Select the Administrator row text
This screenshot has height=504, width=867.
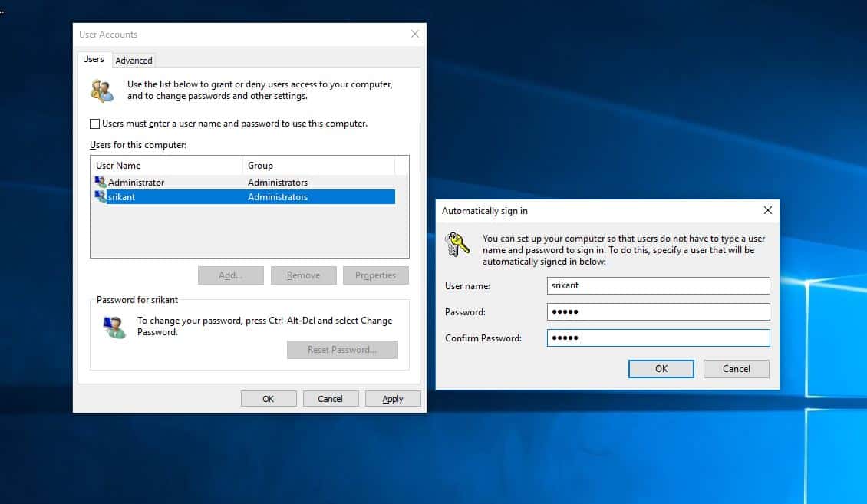click(136, 183)
